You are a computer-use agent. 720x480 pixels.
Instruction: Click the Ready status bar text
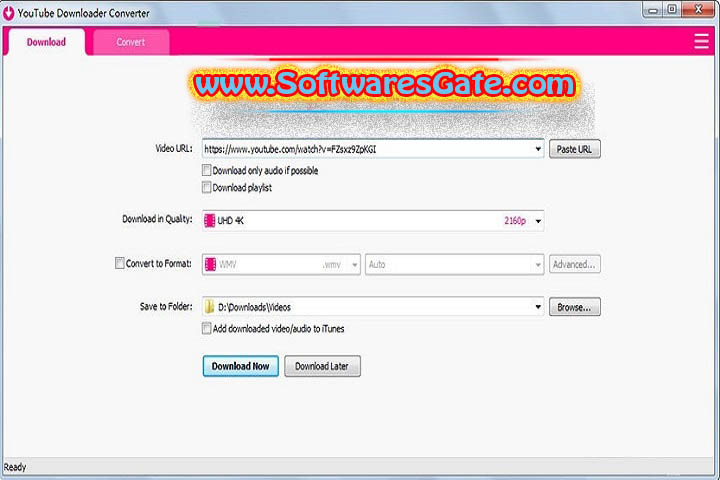point(15,467)
